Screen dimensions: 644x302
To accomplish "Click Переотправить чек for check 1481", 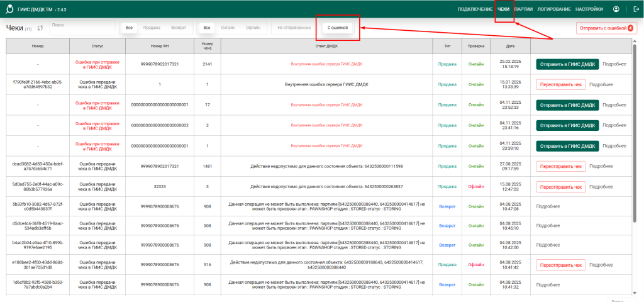I will pyautogui.click(x=560, y=167).
